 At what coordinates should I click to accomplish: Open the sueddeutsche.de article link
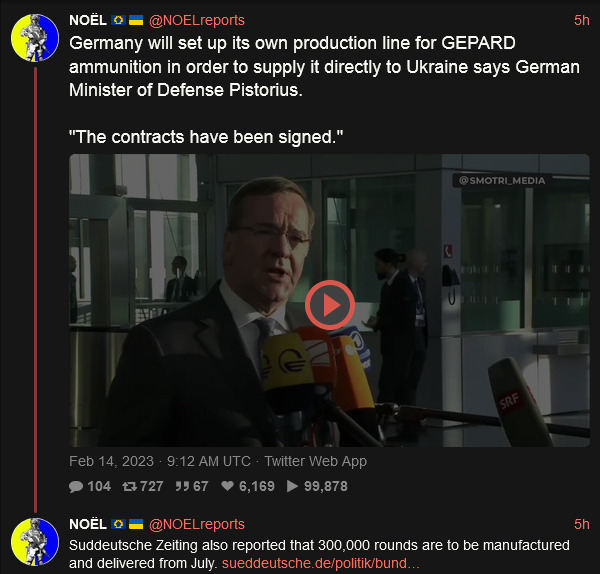coord(321,563)
